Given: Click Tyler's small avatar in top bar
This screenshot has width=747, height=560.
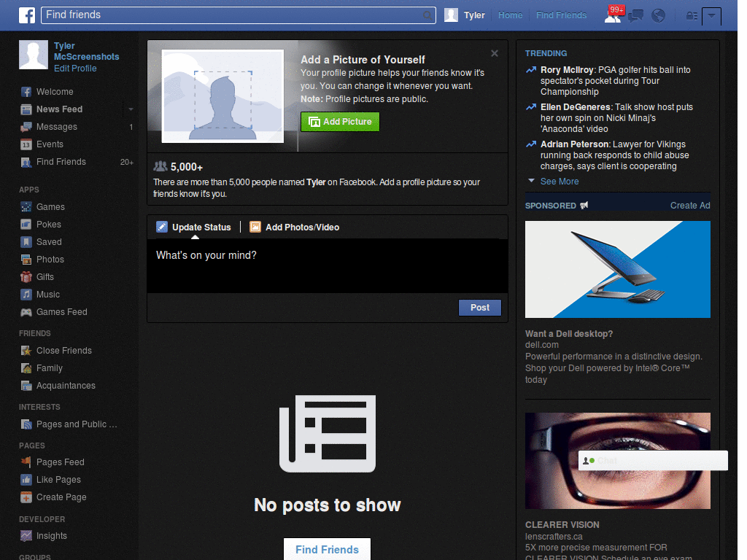Looking at the screenshot, I should [451, 15].
